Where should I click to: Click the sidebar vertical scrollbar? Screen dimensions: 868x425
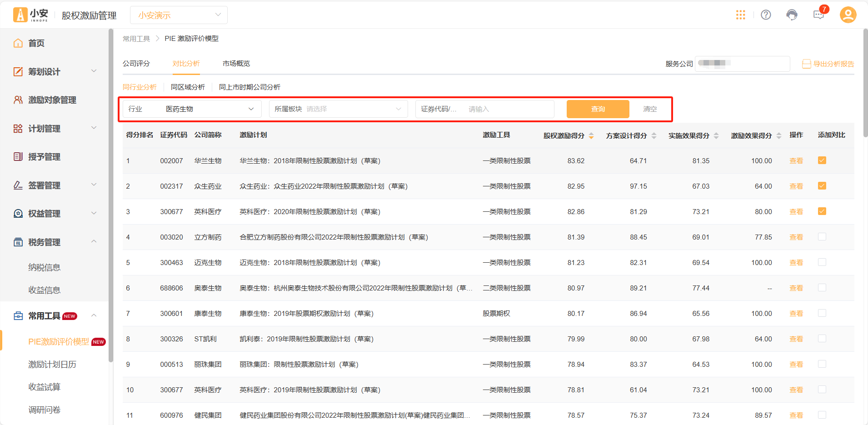pos(111,195)
